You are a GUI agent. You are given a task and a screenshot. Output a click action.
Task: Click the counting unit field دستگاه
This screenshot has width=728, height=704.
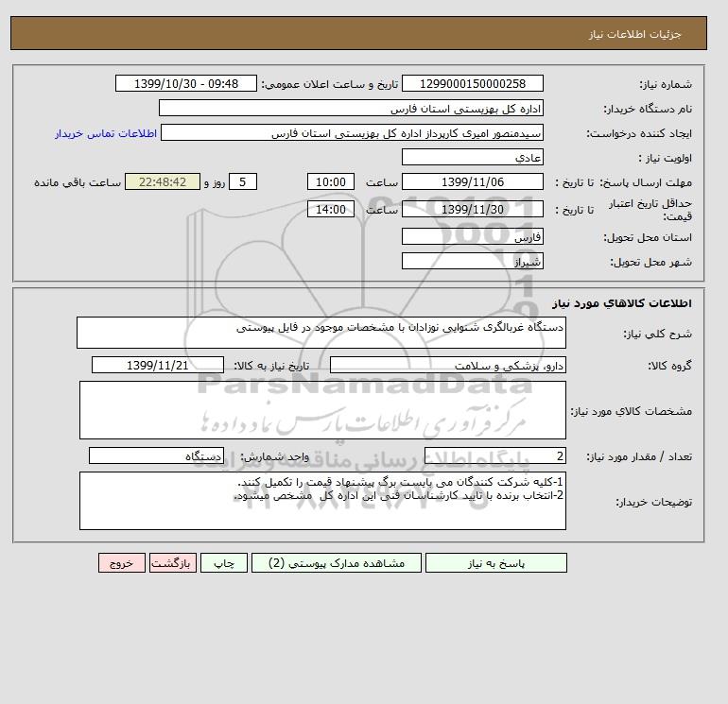(156, 455)
